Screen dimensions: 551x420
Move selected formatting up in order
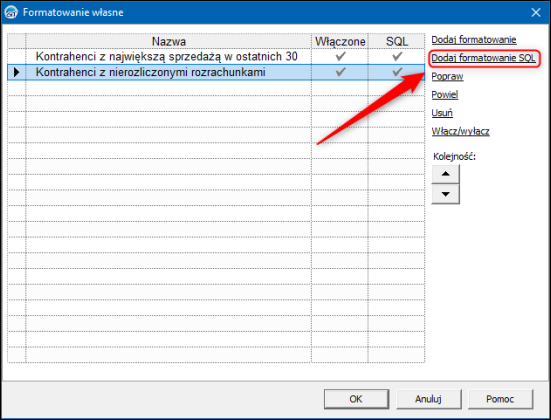pyautogui.click(x=445, y=174)
